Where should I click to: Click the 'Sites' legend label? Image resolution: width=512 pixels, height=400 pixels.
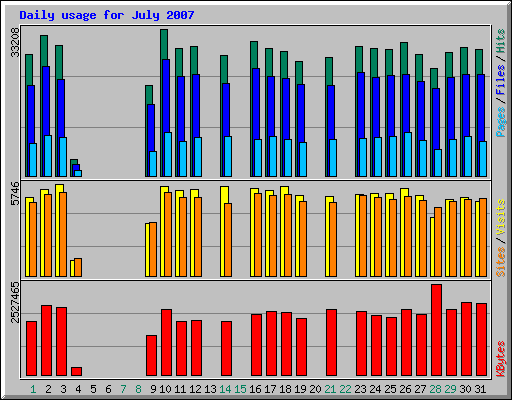coord(501,262)
